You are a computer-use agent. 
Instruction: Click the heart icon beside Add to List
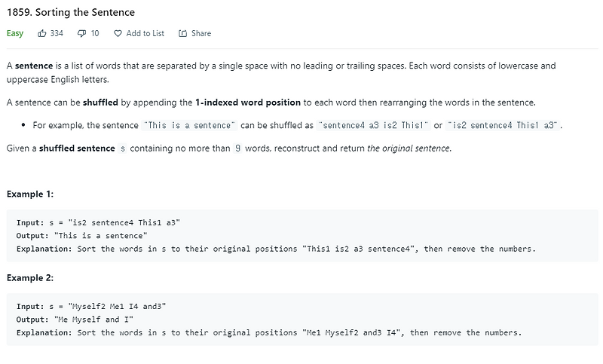pos(118,33)
